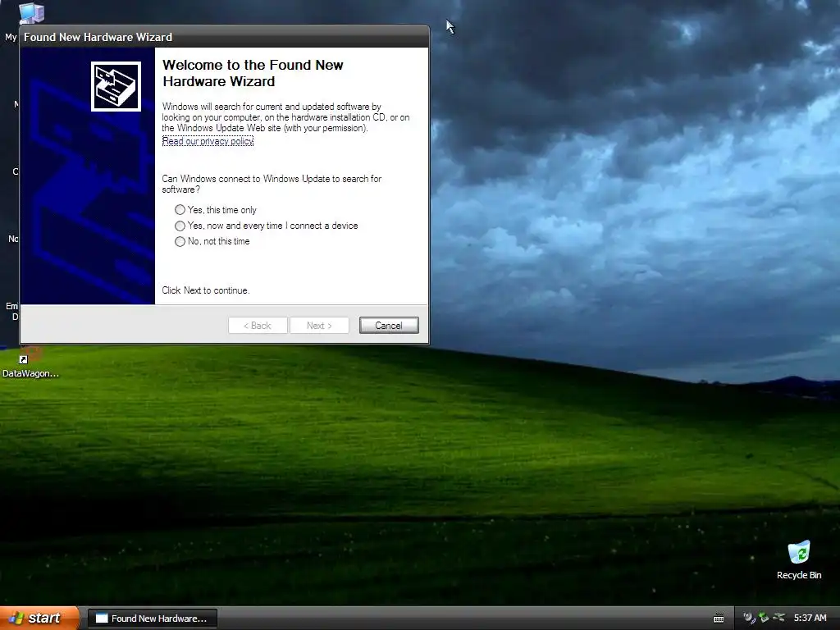This screenshot has height=630, width=840.
Task: Choose "Yes, now and every time" option
Action: [x=267, y=226]
